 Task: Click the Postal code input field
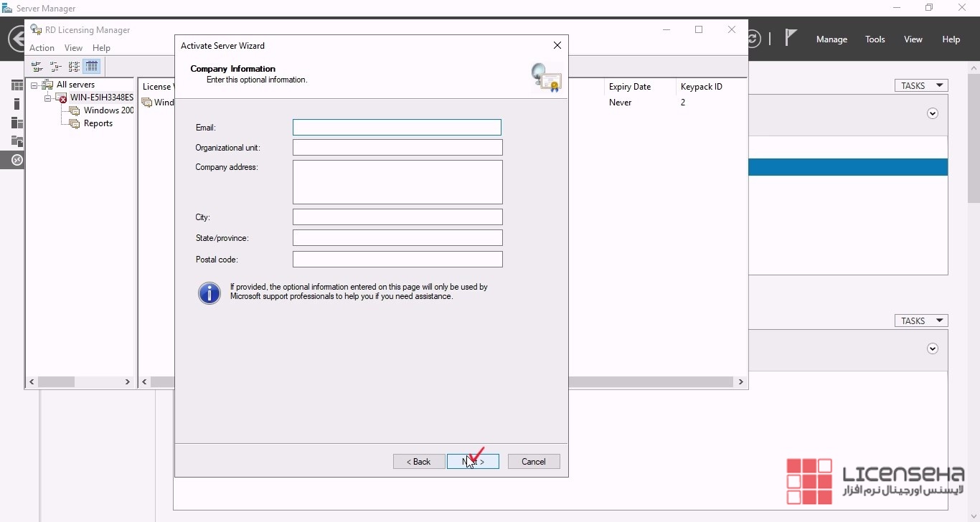pyautogui.click(x=397, y=260)
